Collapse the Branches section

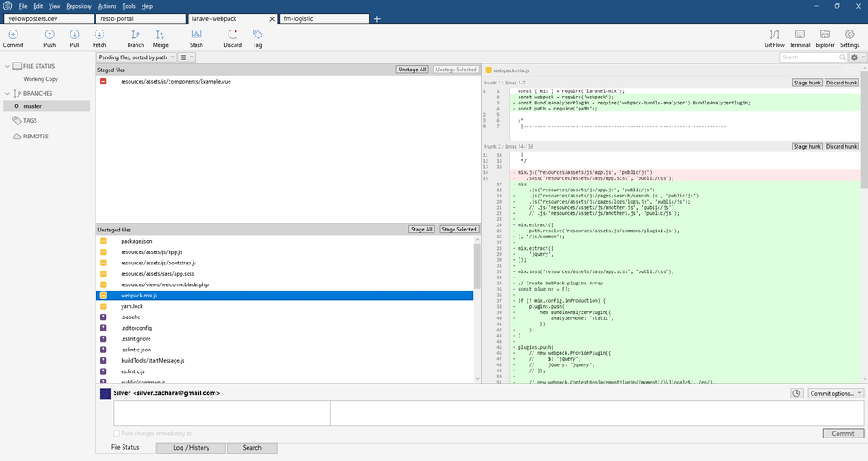click(7, 94)
